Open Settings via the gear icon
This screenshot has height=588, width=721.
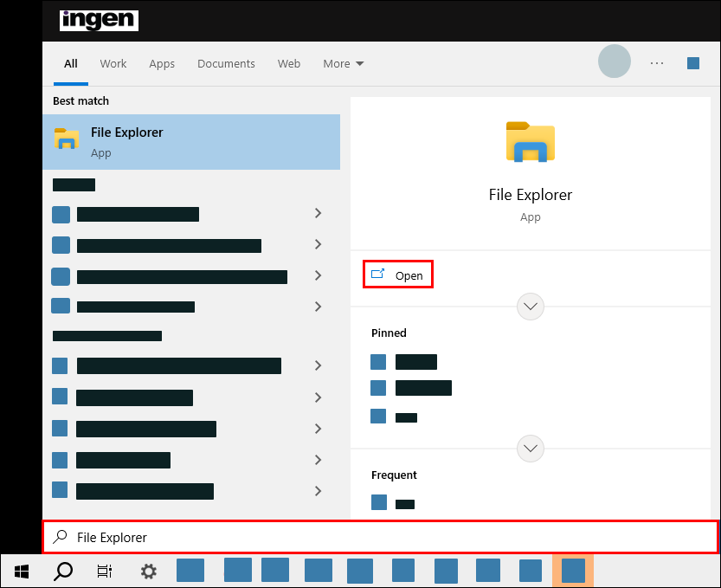tap(147, 571)
